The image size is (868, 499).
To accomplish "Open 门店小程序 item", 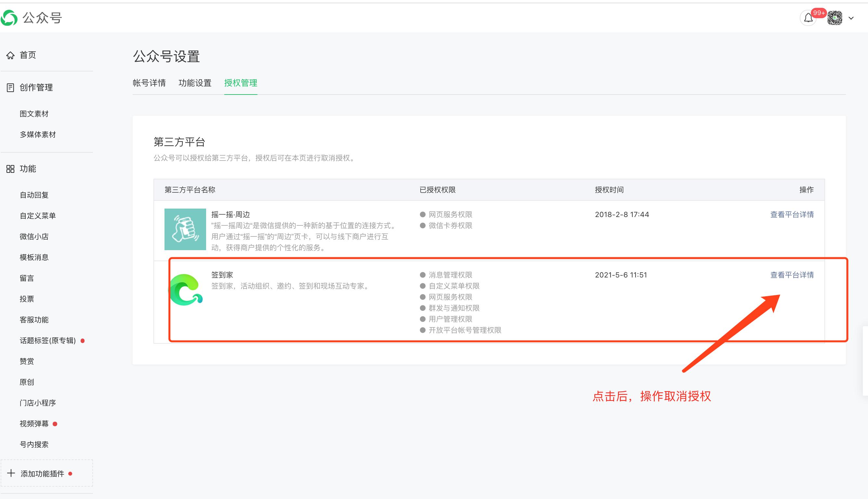I will 38,403.
